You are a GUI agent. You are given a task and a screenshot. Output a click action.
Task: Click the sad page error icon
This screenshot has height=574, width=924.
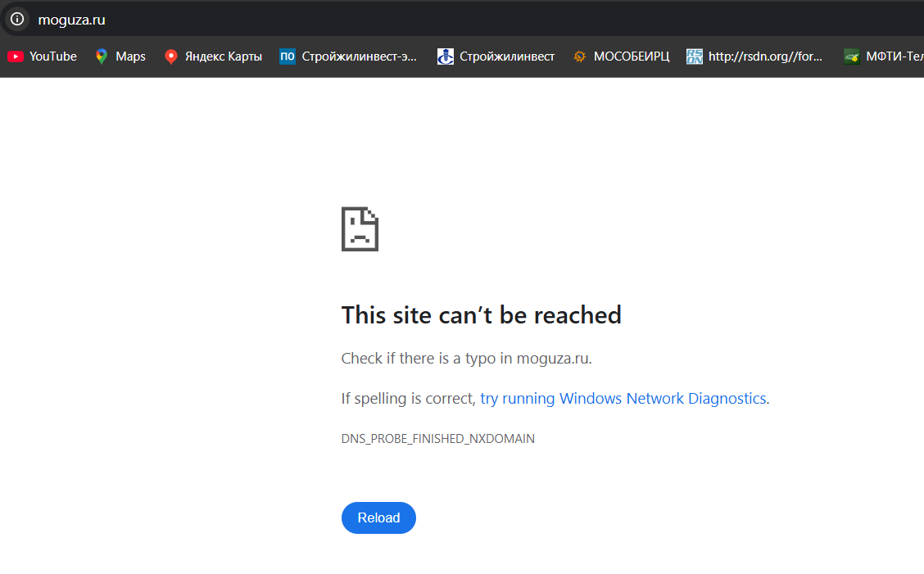coord(360,228)
